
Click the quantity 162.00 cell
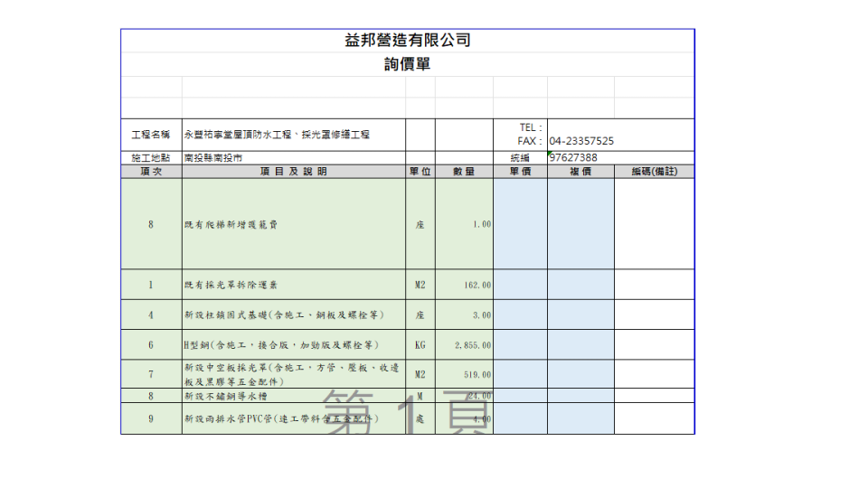click(464, 285)
